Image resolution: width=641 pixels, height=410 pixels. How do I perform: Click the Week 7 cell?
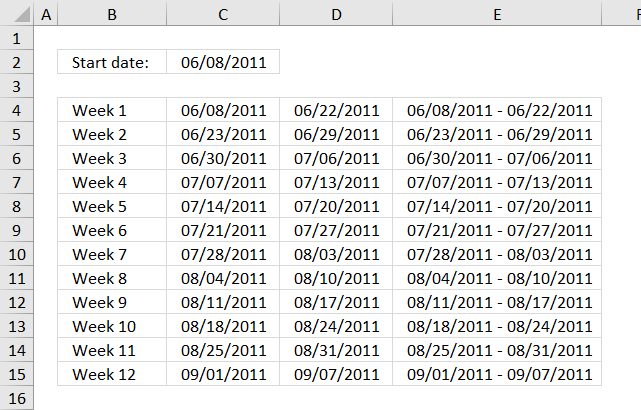click(x=112, y=254)
